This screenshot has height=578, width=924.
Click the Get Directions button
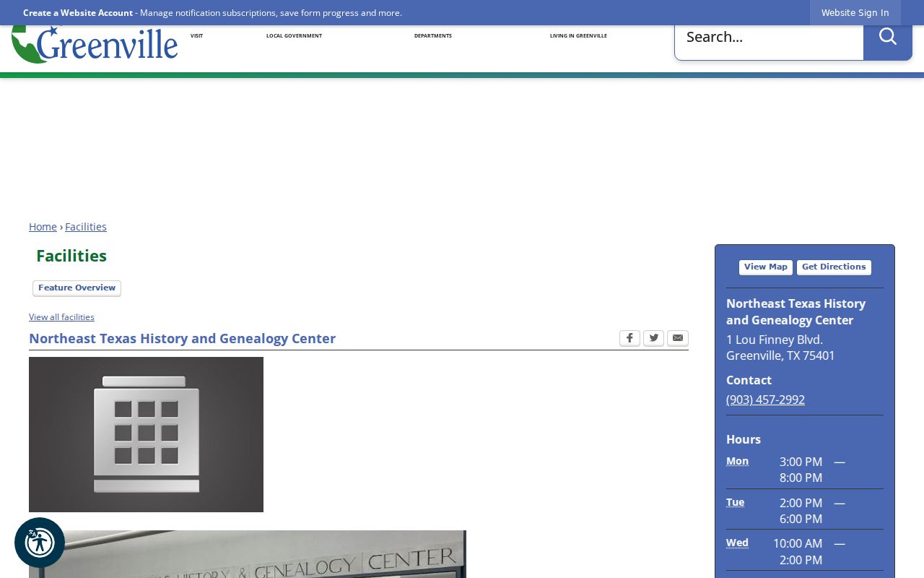point(834,267)
